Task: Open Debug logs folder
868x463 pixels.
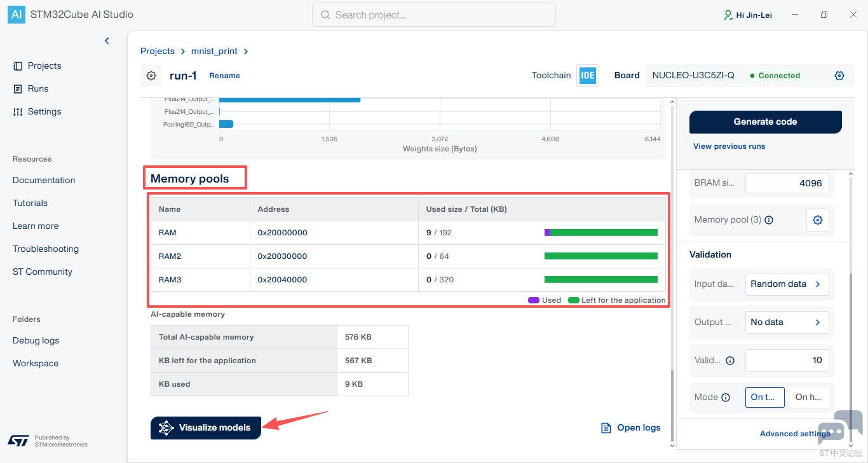Action: (36, 340)
